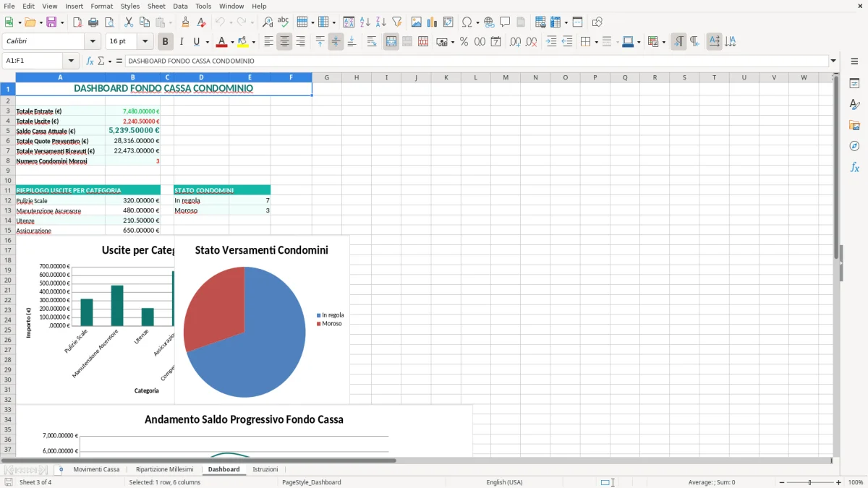Expand the formula bar
Image resolution: width=868 pixels, height=488 pixels.
pos(834,61)
